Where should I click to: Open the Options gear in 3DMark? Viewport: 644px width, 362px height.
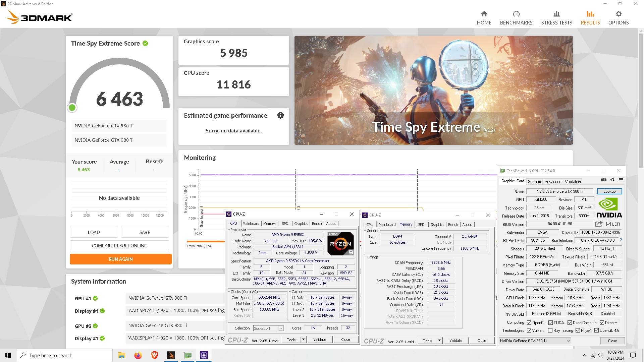tap(619, 14)
